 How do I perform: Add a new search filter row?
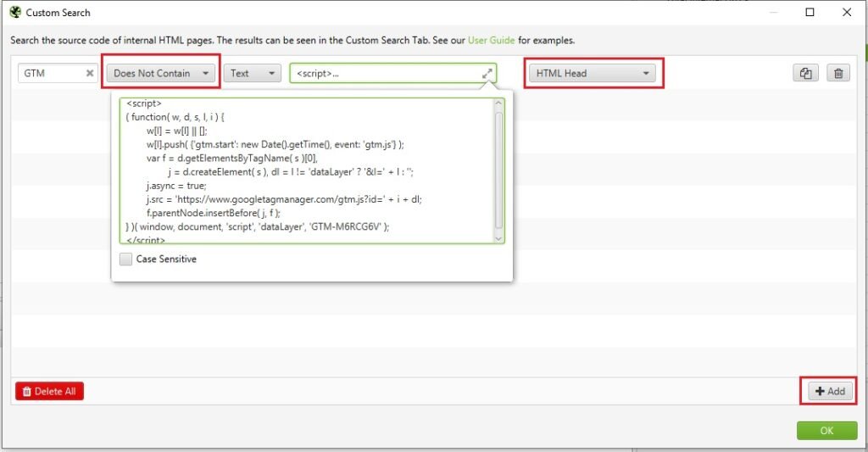tap(830, 391)
